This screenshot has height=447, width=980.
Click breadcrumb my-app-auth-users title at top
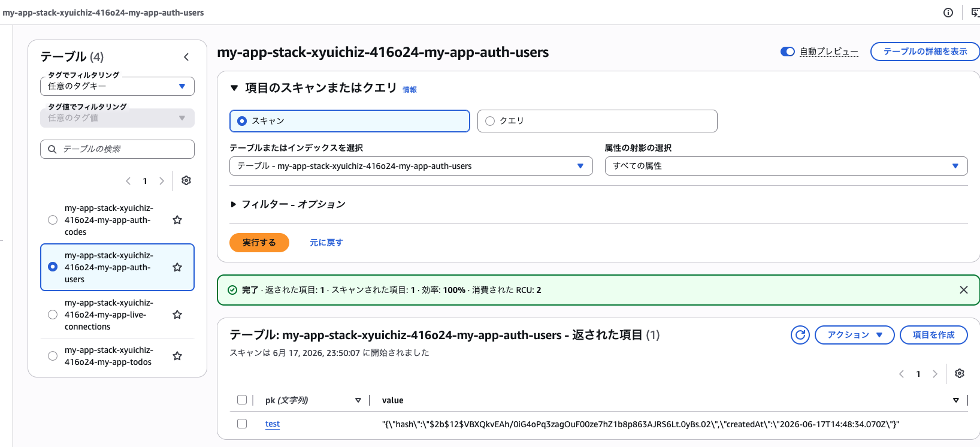[103, 13]
